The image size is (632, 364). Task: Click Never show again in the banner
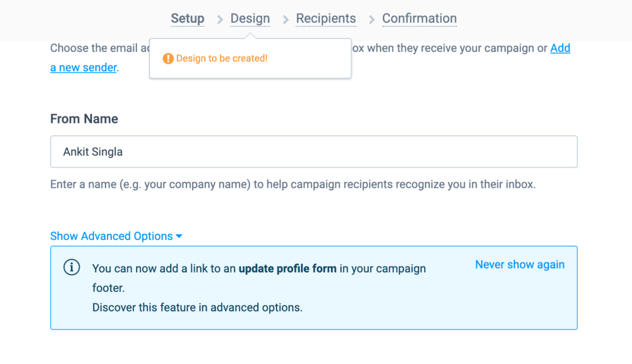click(520, 264)
